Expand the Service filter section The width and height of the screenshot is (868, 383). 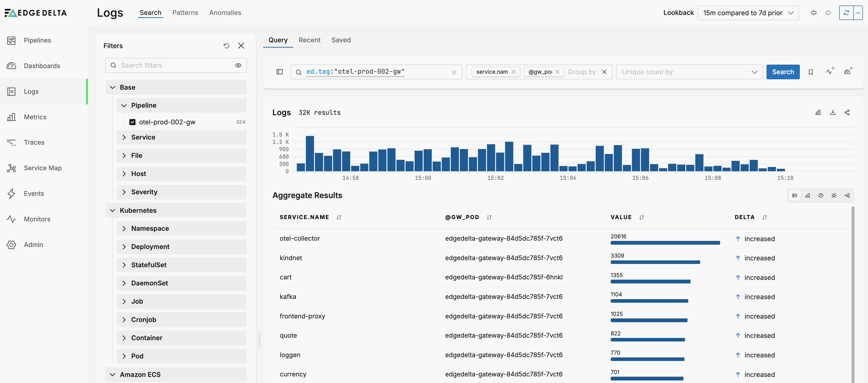click(181, 137)
